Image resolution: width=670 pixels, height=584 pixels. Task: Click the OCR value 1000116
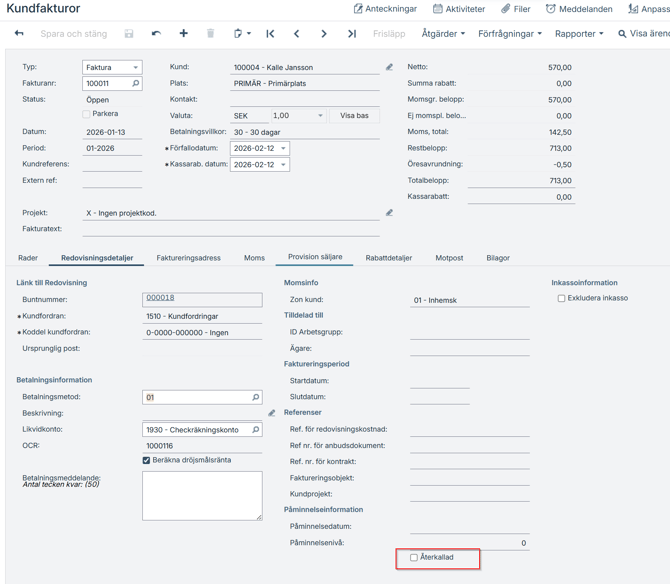159,446
